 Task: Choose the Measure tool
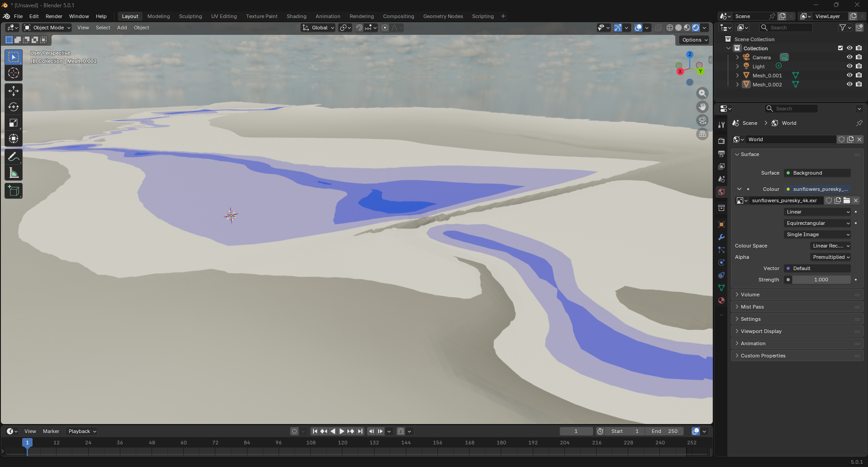14,173
